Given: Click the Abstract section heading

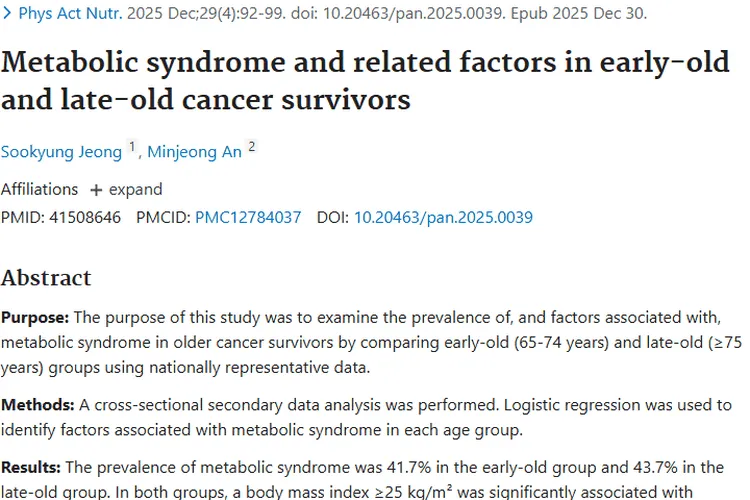Looking at the screenshot, I should [46, 278].
